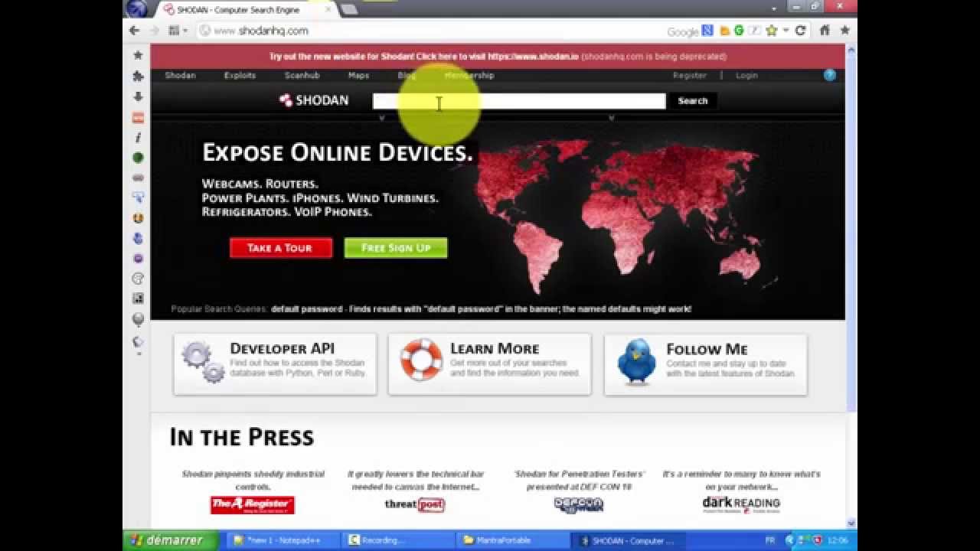Open the star icon in left sidebar
The height and width of the screenshot is (551, 980).
coord(138,55)
